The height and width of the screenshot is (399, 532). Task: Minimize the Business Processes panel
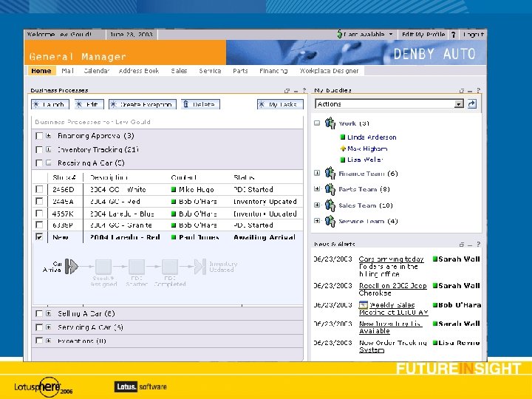pyautogui.click(x=296, y=91)
